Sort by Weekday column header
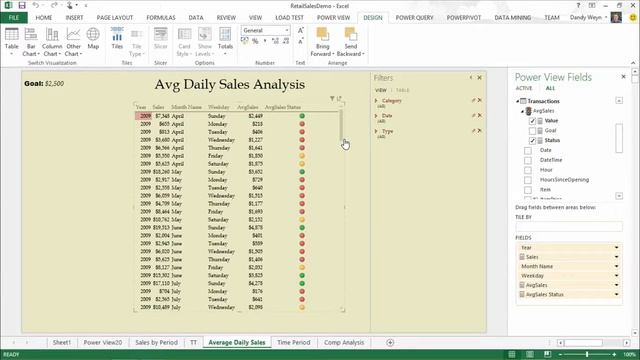Image resolution: width=640 pixels, height=360 pixels. [218, 107]
